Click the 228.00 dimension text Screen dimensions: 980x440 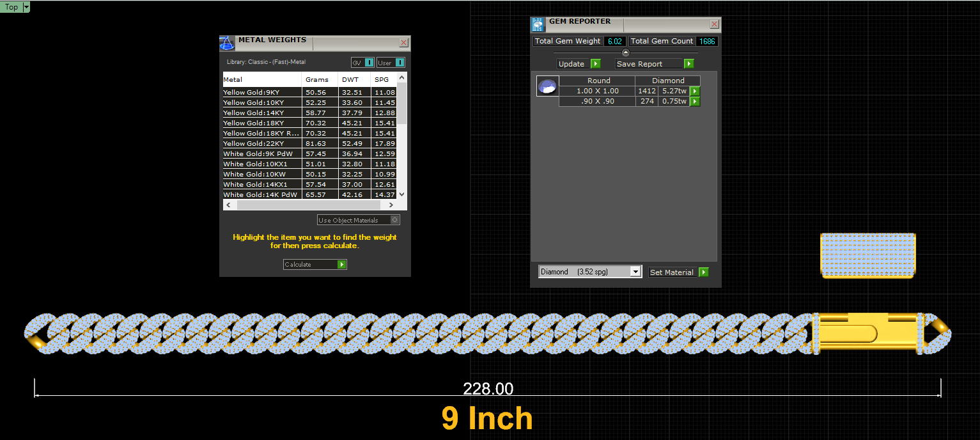tap(488, 389)
